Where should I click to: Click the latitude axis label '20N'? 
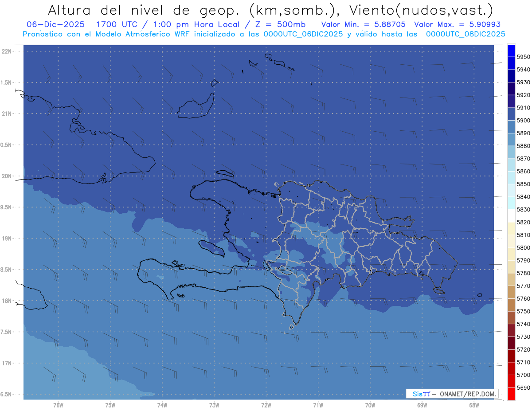[7, 176]
